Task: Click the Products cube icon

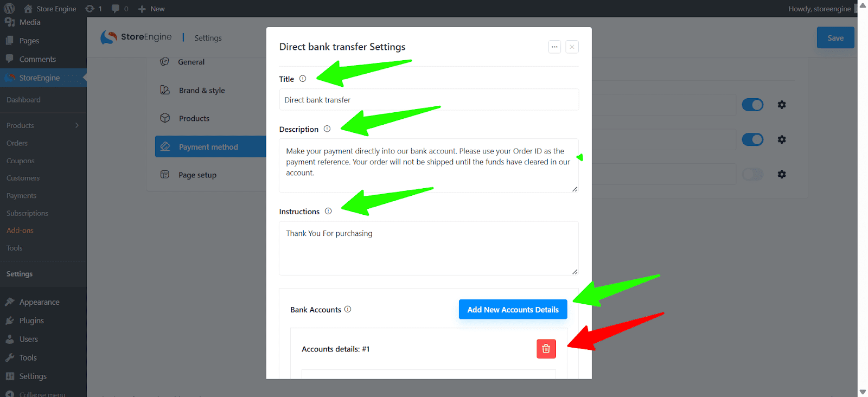Action: click(165, 118)
